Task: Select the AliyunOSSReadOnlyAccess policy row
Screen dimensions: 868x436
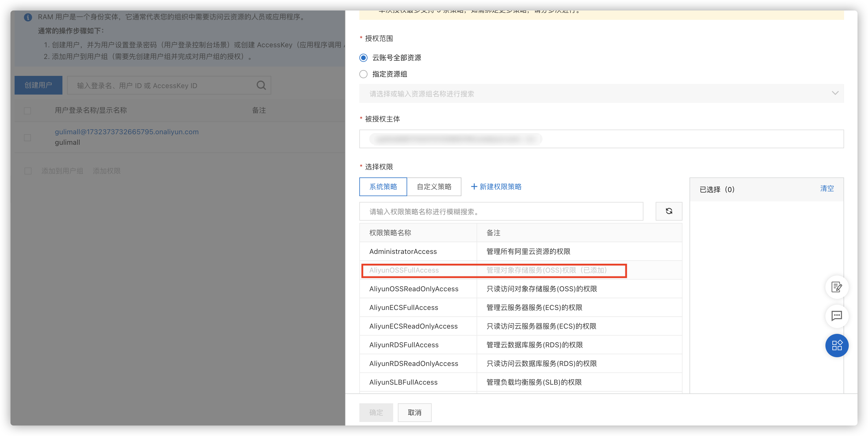Action: click(x=414, y=289)
